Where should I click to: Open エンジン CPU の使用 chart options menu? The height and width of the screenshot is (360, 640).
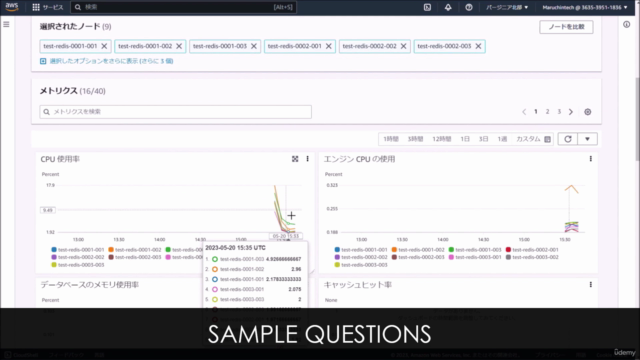(591, 159)
